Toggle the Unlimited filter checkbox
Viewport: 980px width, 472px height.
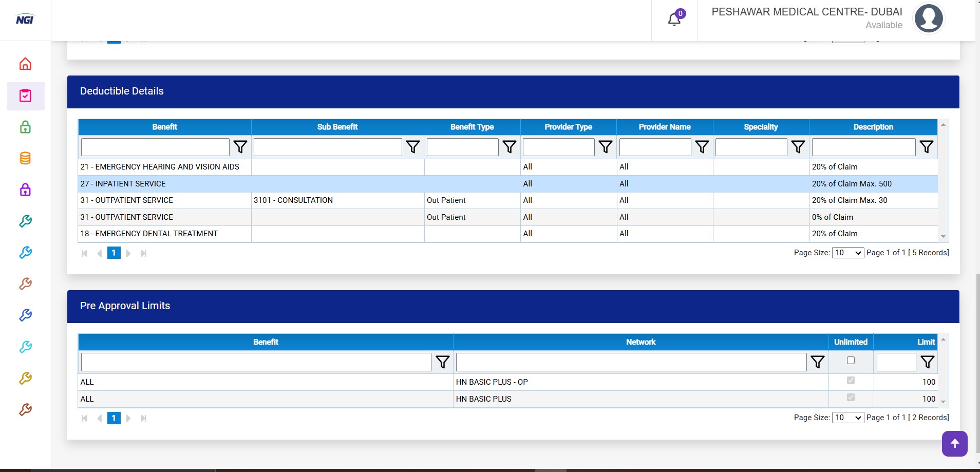tap(851, 361)
